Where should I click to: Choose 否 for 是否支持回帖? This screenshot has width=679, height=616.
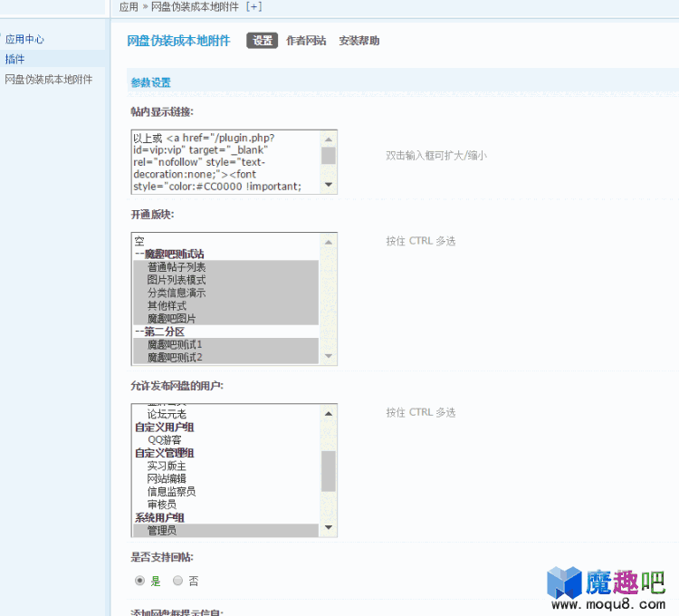click(x=177, y=581)
